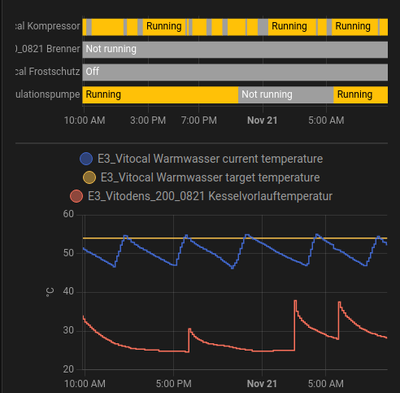
Task: Click the 3:00 PM tick label on the timeline
Action: point(148,120)
